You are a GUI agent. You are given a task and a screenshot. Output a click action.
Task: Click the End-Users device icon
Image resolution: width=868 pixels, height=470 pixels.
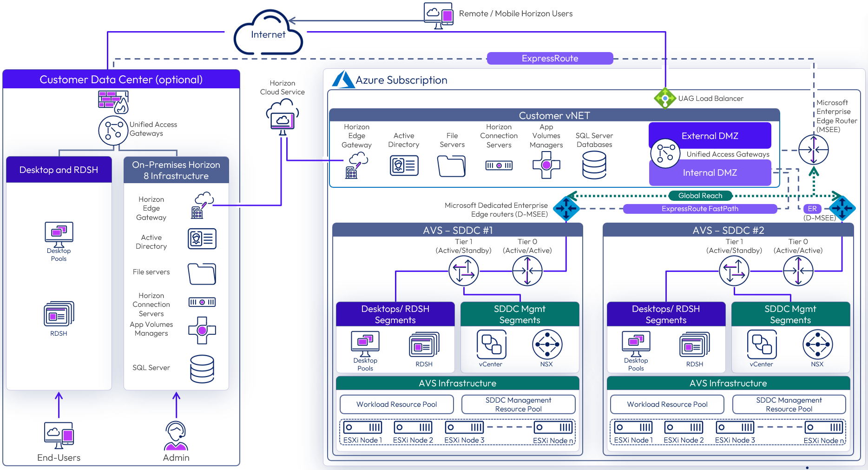click(x=59, y=435)
